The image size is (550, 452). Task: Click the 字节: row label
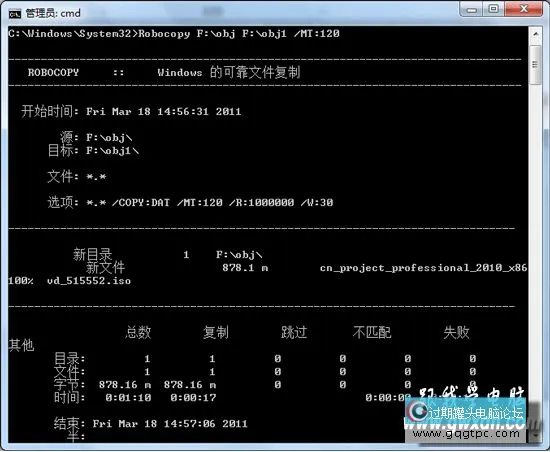(69, 385)
